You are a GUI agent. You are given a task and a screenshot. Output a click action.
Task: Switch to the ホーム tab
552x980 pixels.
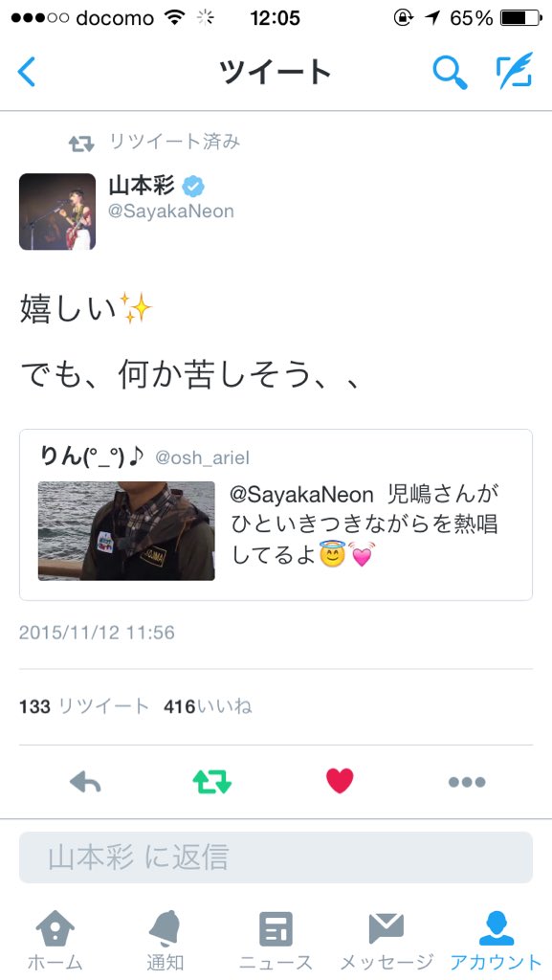click(55, 941)
